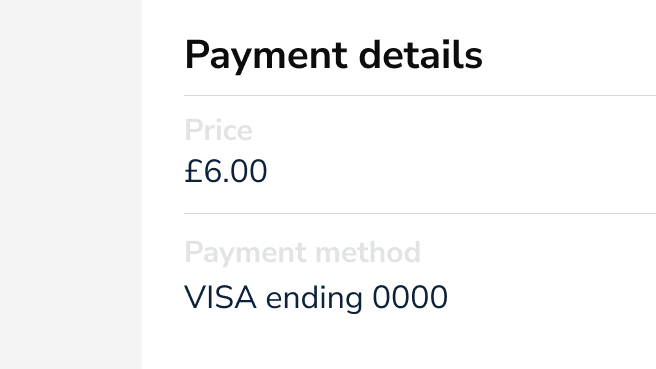656x369 pixels.
Task: Click empty space right of Payment details
Action: pos(569,55)
